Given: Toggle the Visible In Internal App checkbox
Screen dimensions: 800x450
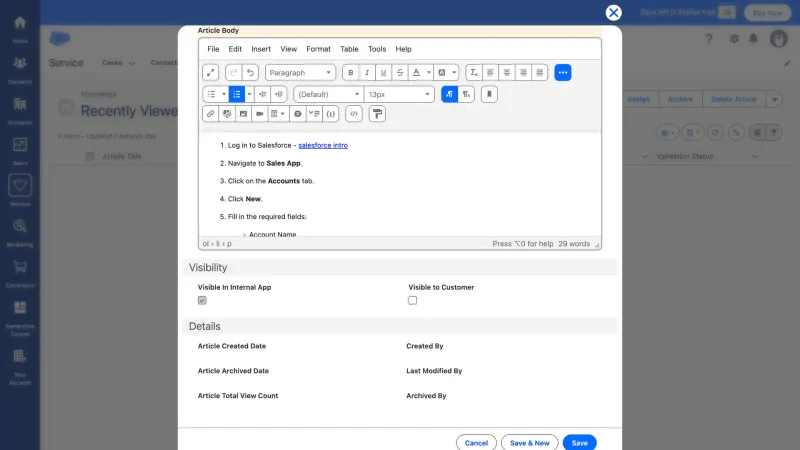Looking at the screenshot, I should pyautogui.click(x=202, y=301).
